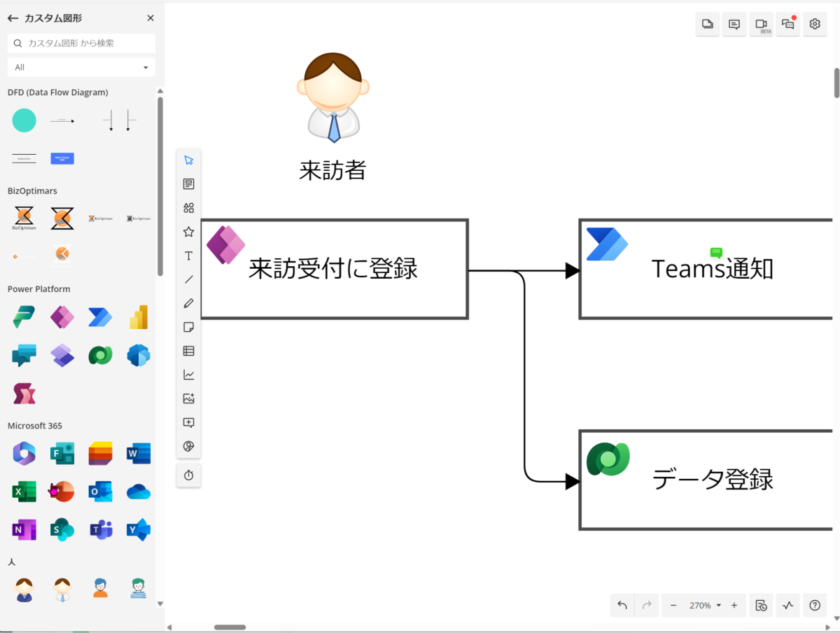Close the カスタム図形 panel
840x633 pixels.
pyautogui.click(x=150, y=18)
